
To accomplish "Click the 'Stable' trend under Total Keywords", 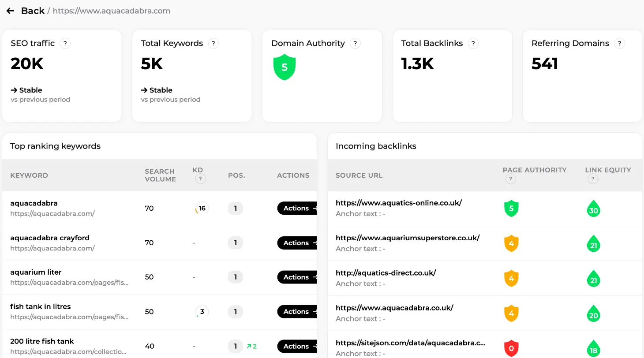I will tap(157, 90).
